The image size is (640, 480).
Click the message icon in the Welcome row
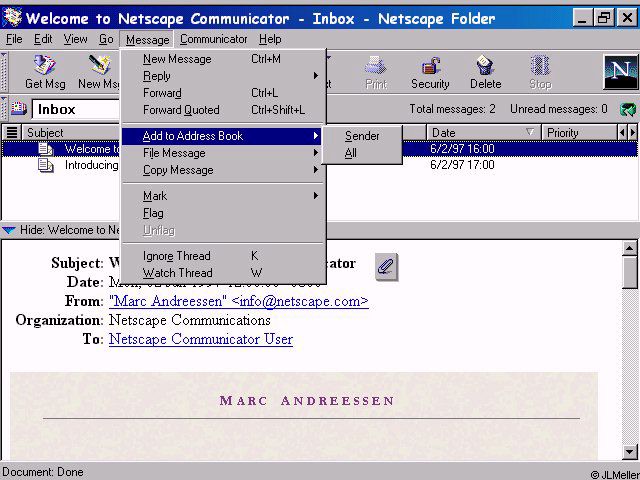pos(46,149)
